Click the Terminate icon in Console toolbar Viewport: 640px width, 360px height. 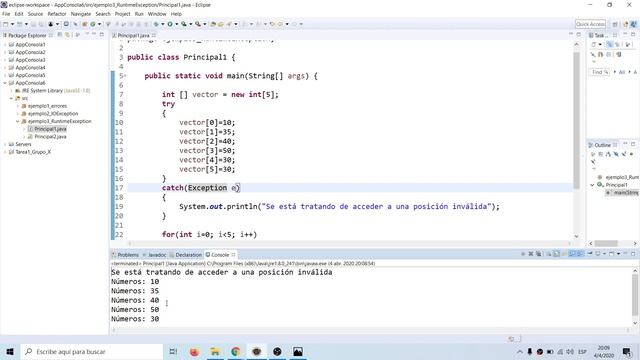523,254
